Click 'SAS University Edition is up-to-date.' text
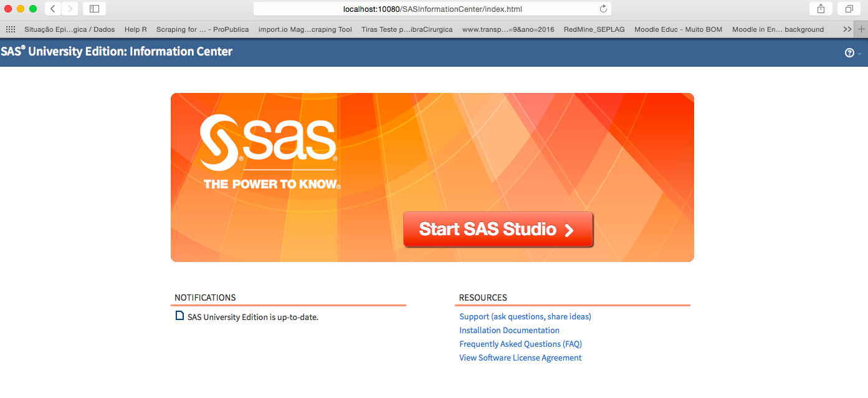Screen dimensions: 868x398 click(253, 317)
